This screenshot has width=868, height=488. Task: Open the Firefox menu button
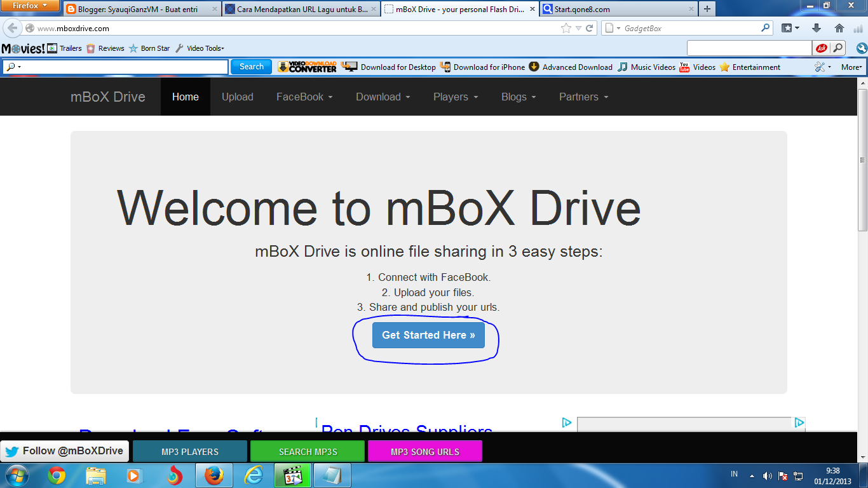(31, 6)
